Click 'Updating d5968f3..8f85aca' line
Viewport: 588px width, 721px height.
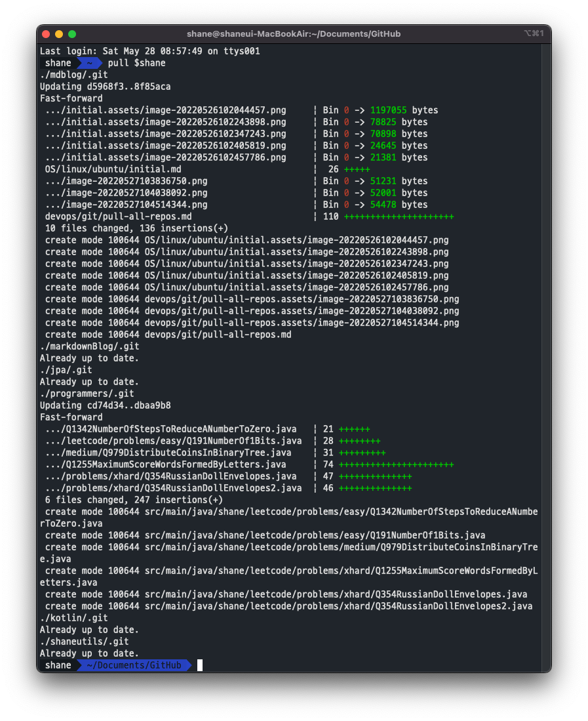[105, 87]
